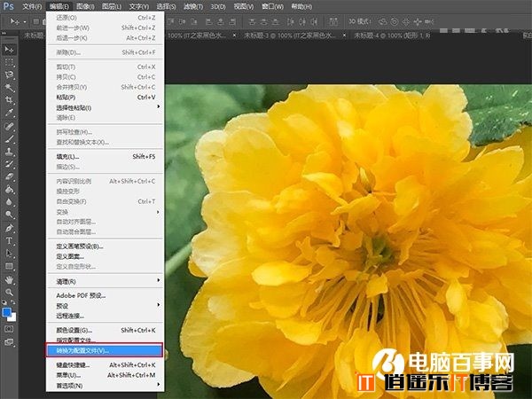Screen dimensions: 532x399
Task: Open the 3D(D) menu
Action: pos(218,6)
